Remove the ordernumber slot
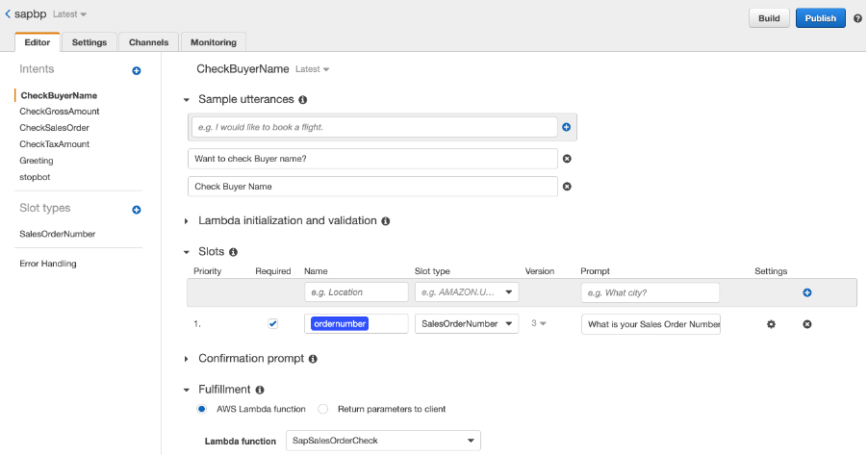The height and width of the screenshot is (456, 868). point(807,324)
